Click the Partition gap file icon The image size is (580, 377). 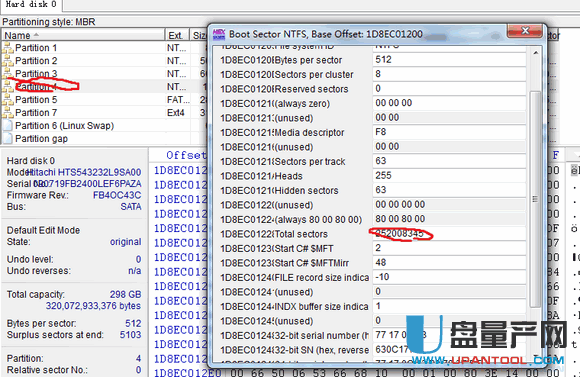pos(8,139)
